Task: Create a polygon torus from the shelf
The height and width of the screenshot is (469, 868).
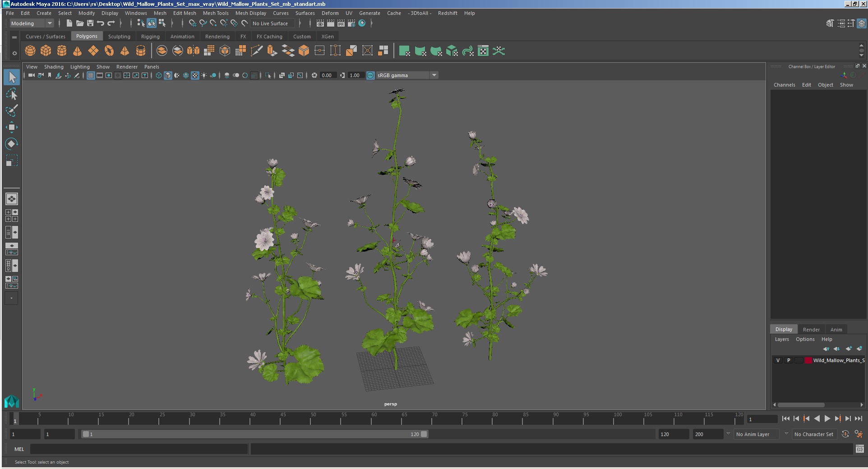Action: [109, 51]
